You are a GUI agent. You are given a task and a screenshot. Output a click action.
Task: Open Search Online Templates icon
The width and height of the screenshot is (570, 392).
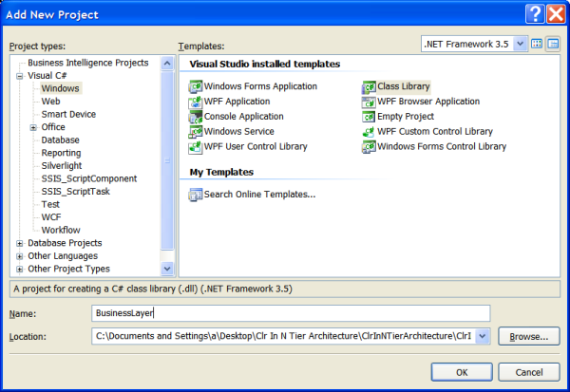[195, 195]
